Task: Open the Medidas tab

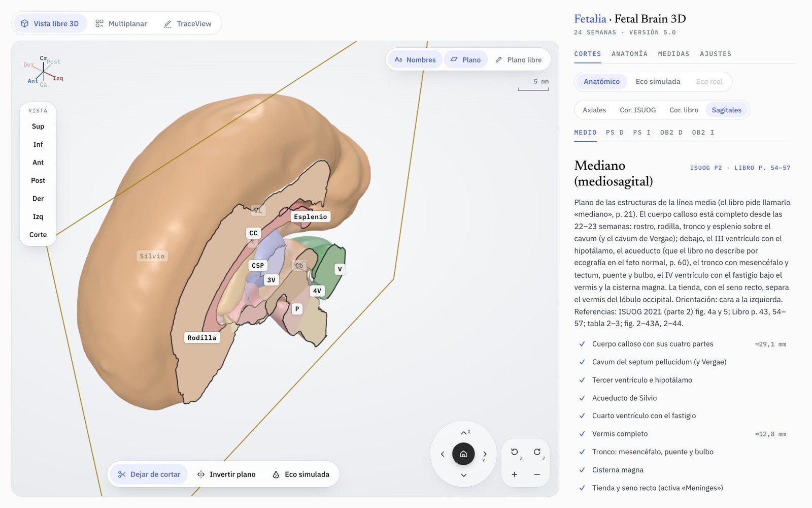Action: [x=673, y=54]
